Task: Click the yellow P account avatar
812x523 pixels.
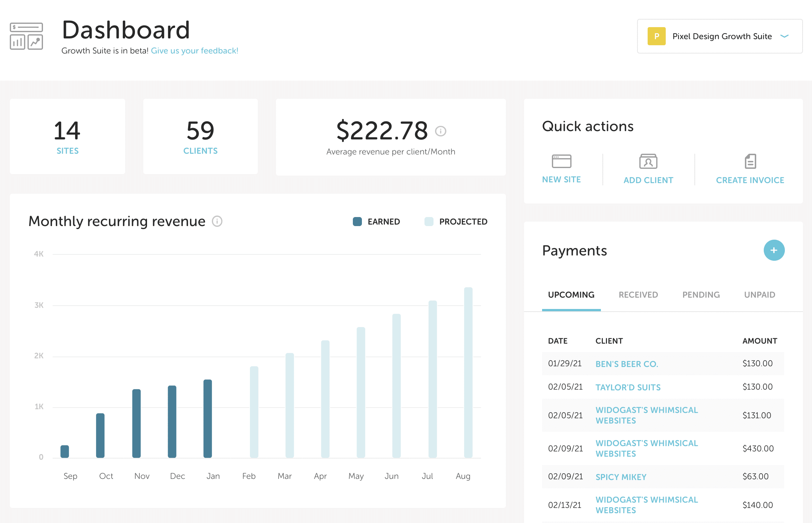Action: tap(656, 36)
